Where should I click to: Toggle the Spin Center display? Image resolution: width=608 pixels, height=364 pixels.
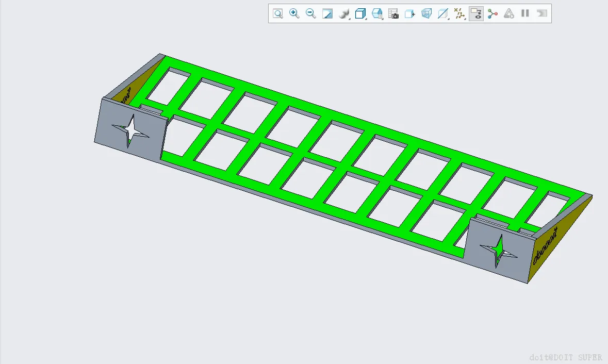[492, 13]
